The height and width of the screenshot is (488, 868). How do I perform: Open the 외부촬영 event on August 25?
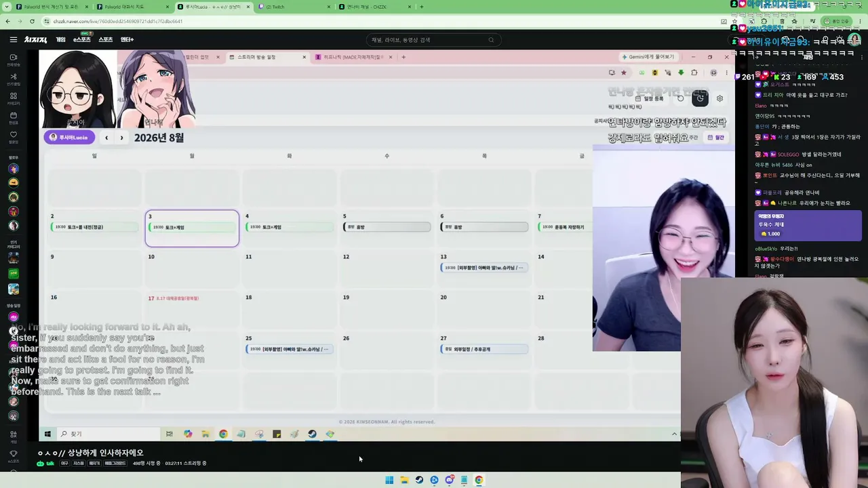pyautogui.click(x=290, y=349)
